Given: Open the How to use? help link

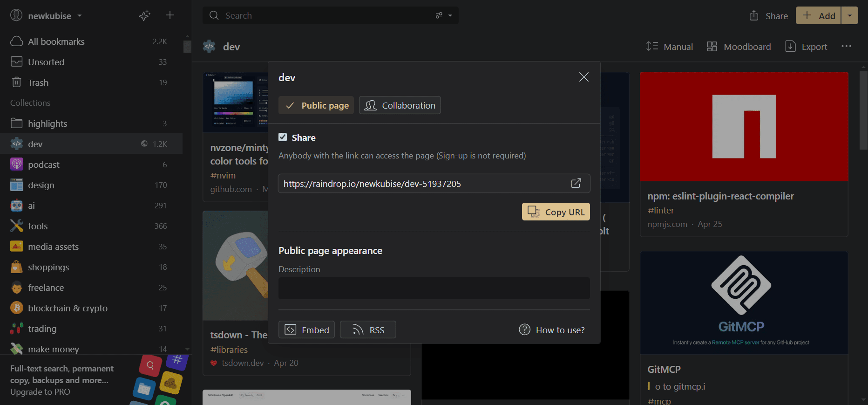Looking at the screenshot, I should tap(552, 329).
